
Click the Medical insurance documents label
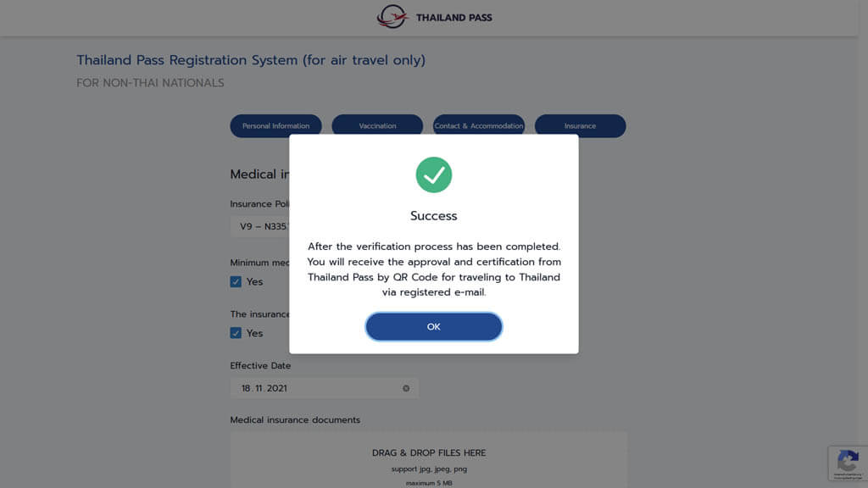[295, 420]
